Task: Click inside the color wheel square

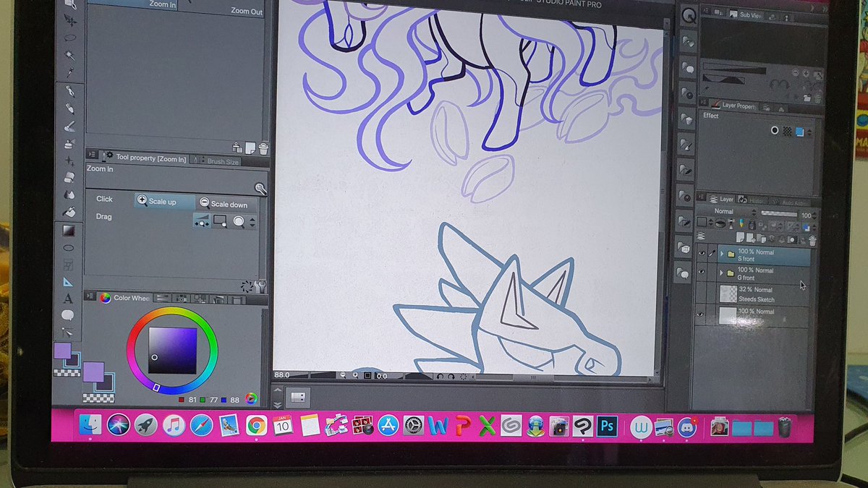Action: [x=173, y=350]
